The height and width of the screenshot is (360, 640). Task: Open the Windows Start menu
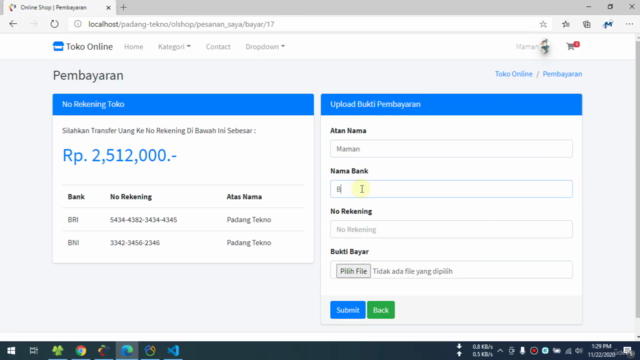11,351
